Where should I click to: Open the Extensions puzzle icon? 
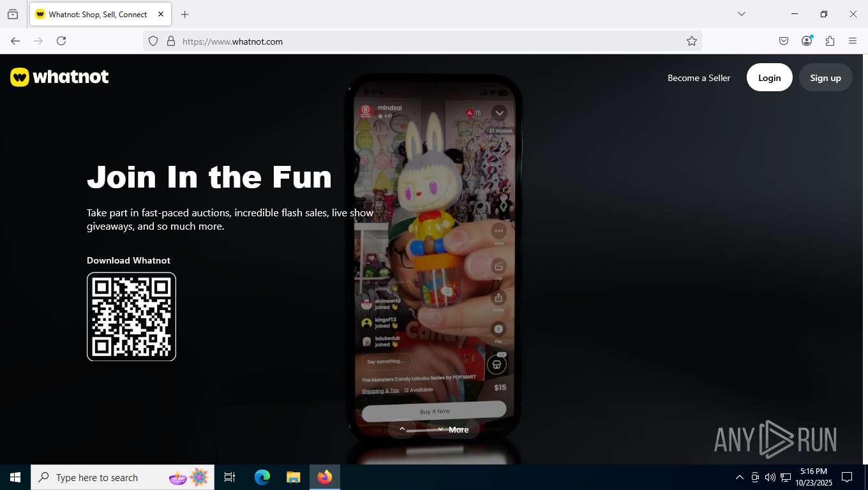830,41
